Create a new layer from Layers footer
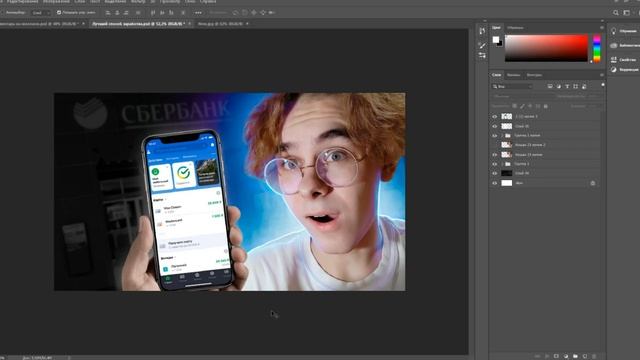640x360 pixels. (584, 356)
